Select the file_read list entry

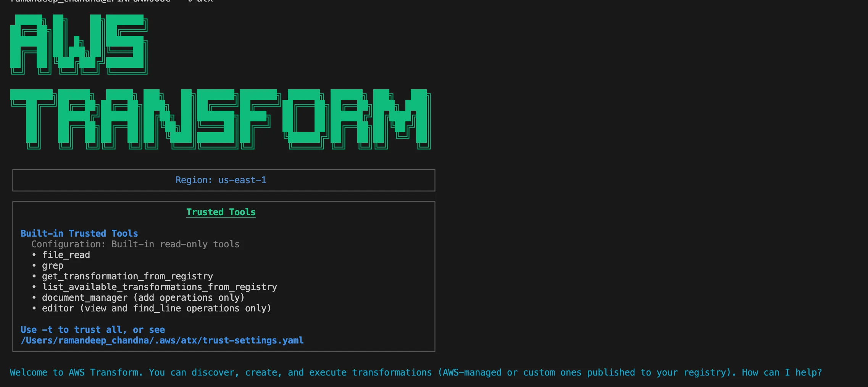[x=66, y=255]
